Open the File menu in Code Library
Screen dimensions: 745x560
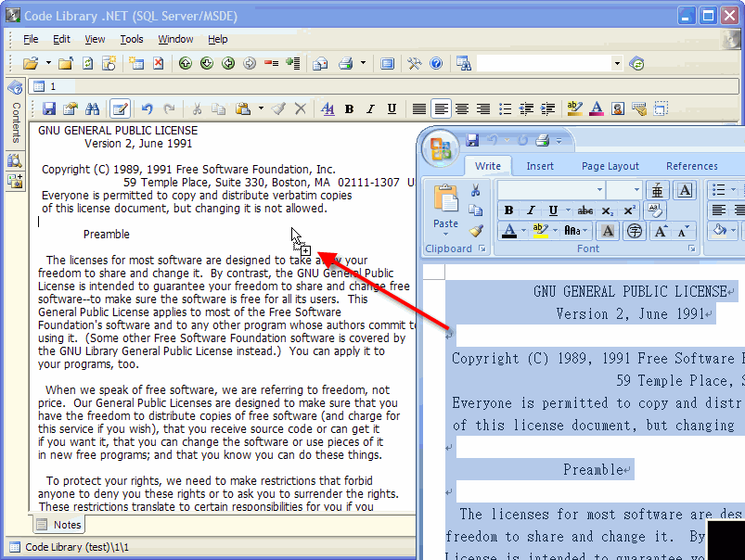tap(31, 40)
